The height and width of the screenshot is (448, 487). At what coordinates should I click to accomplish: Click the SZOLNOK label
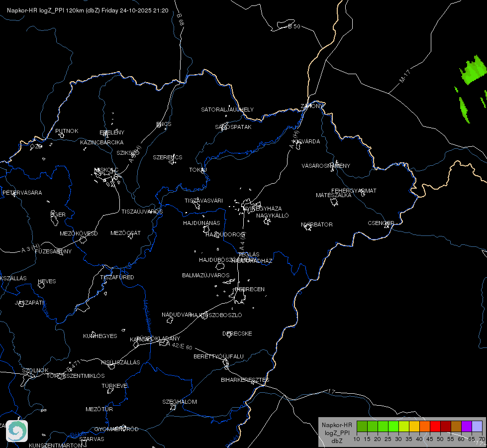point(35,370)
